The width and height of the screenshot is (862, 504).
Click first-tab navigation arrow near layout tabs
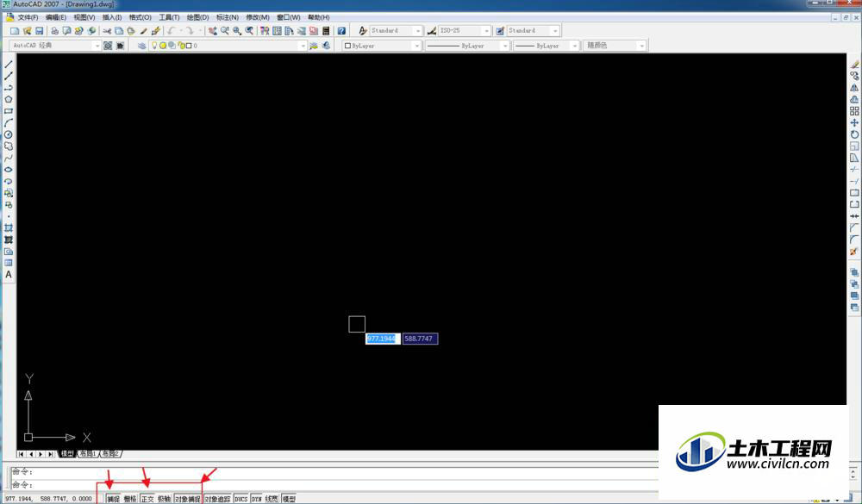[21, 454]
